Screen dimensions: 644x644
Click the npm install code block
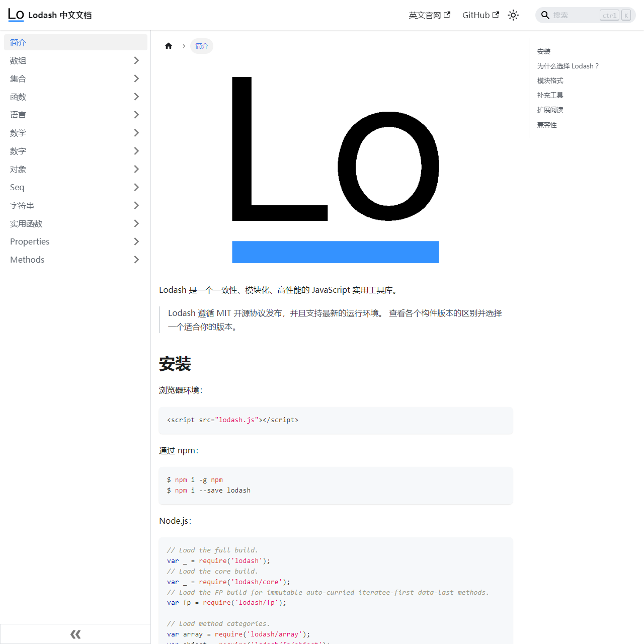pos(336,486)
